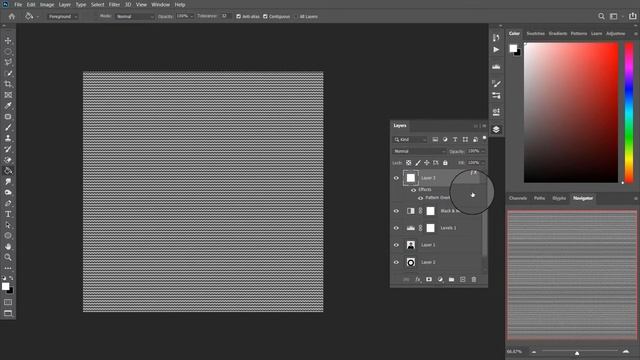The image size is (640, 360).
Task: Open the tool preset picker arrow
Action: tap(38, 17)
